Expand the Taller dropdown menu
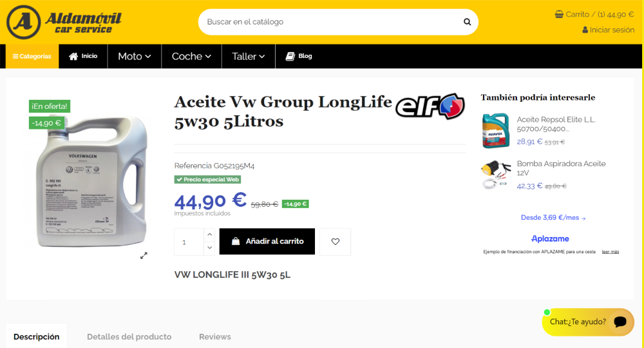The height and width of the screenshot is (348, 644). coord(248,56)
